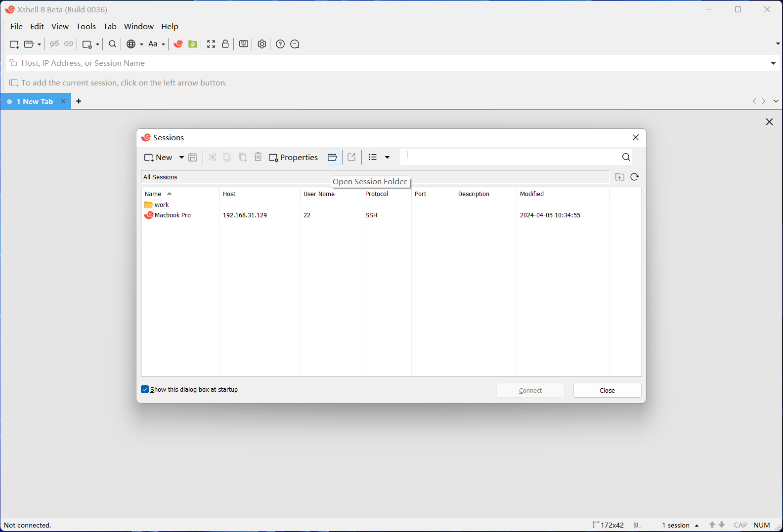The image size is (783, 532).
Task: Click the Delete trash icon in Sessions dialog
Action: click(x=258, y=157)
